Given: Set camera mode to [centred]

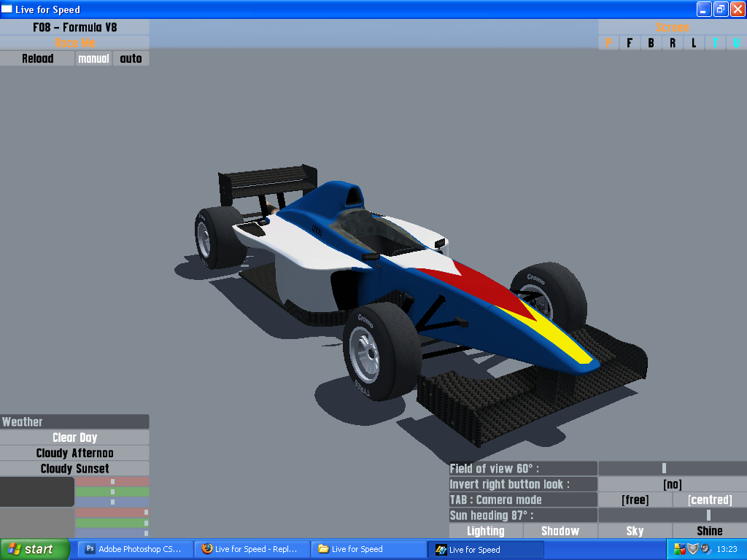Looking at the screenshot, I should pyautogui.click(x=710, y=499).
